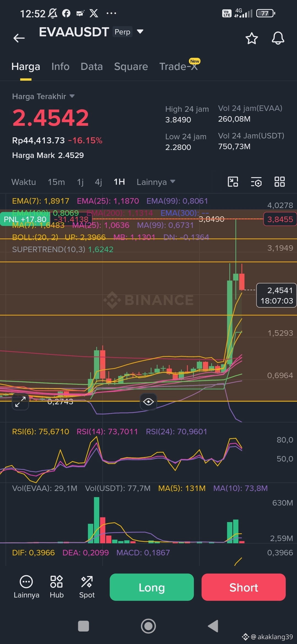Tap battery indicator in status bar

(266, 13)
